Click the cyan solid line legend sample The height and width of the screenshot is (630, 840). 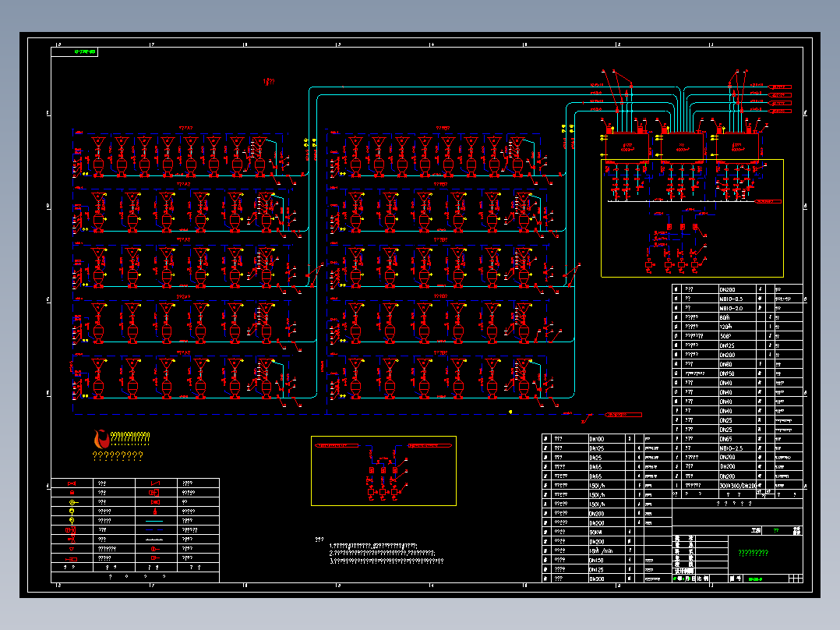(x=154, y=521)
